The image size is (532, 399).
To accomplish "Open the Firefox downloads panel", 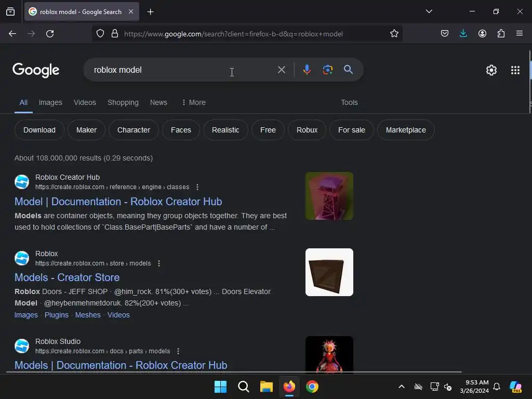I will pos(463,34).
